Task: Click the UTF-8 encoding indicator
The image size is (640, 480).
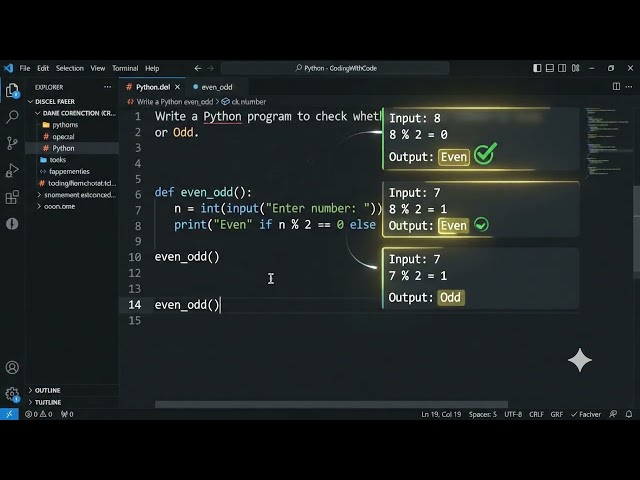Action: coord(513,414)
